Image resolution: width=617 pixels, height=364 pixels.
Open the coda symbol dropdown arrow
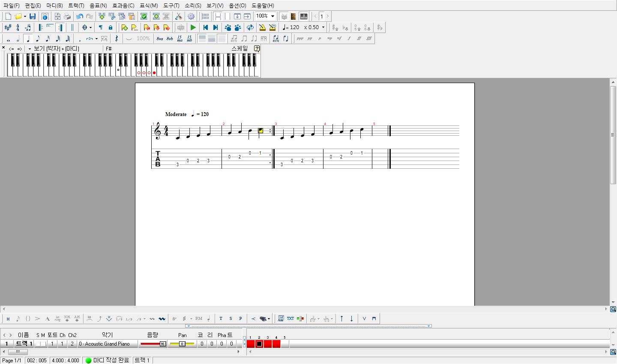[x=90, y=27]
